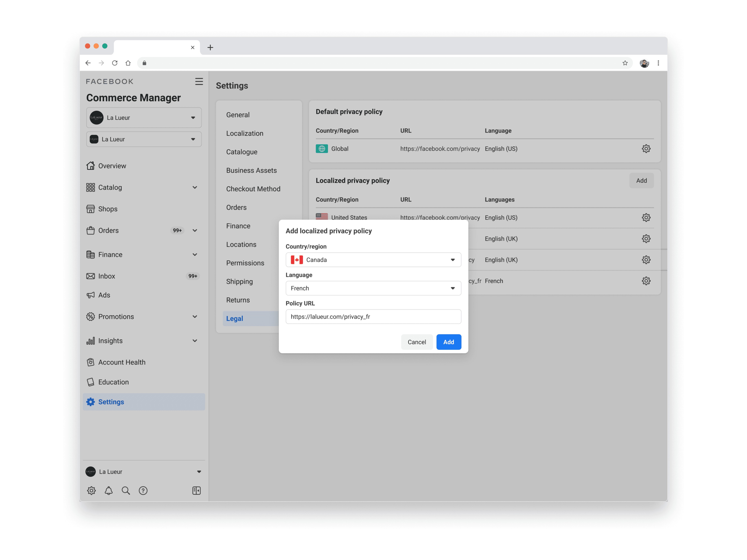Open the Catalogue settings section
Screen dimensions: 747x560
click(x=242, y=152)
